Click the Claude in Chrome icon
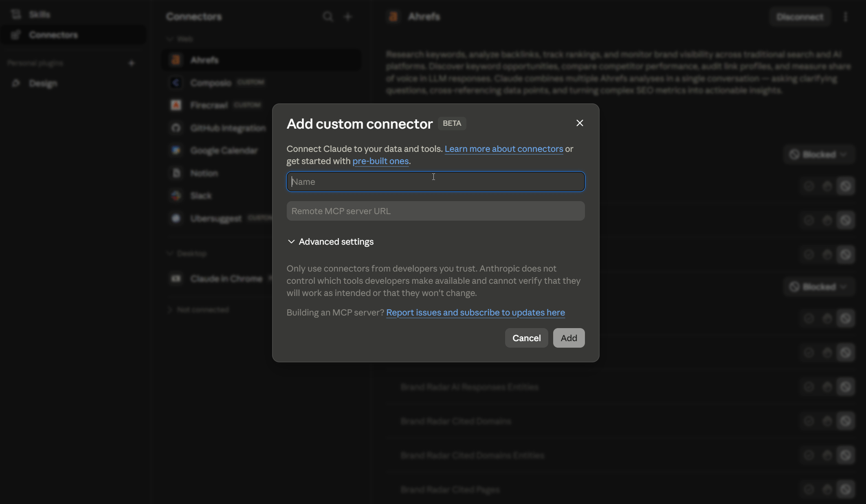 pos(176,279)
